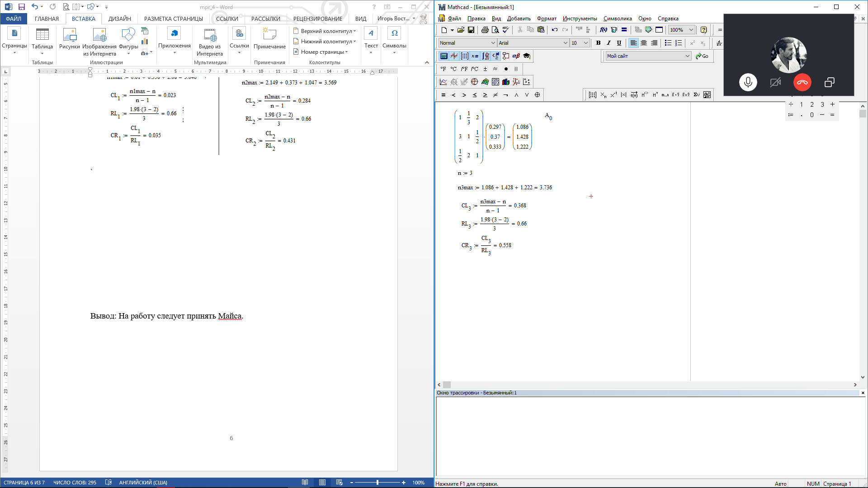This screenshot has width=868, height=488.
Task: Toggle bold formatting in Mathcad
Action: click(598, 43)
